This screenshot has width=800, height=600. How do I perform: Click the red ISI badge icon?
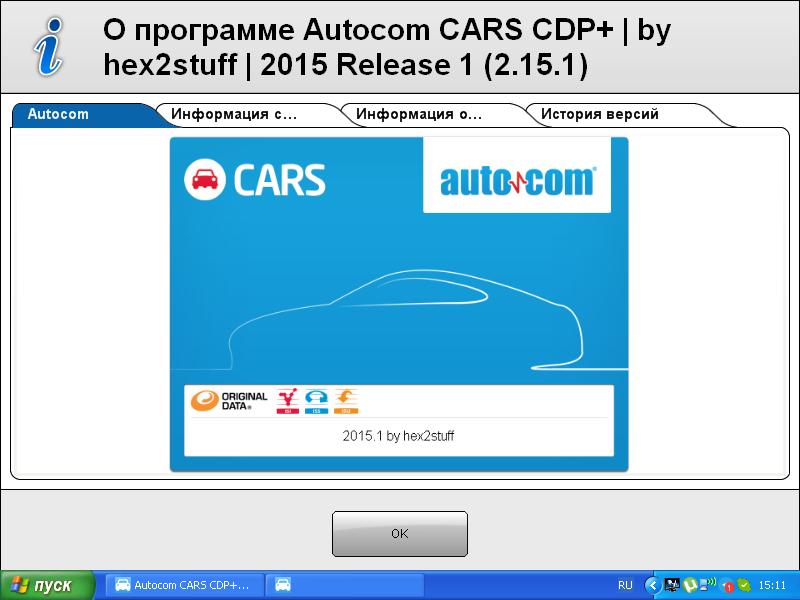click(287, 401)
